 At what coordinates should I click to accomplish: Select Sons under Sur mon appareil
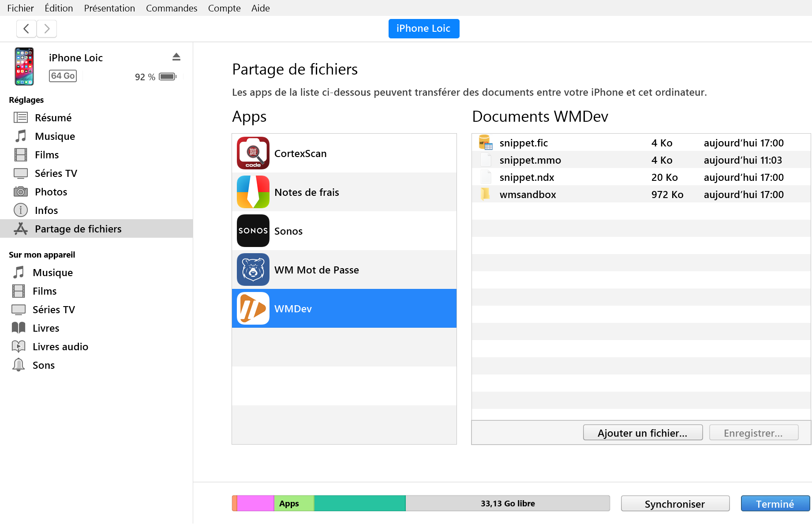44,365
